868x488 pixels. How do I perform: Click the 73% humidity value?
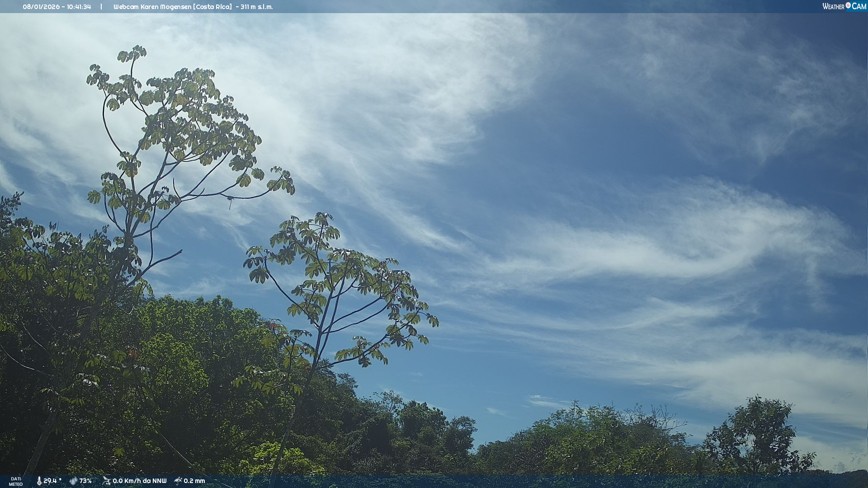point(85,481)
